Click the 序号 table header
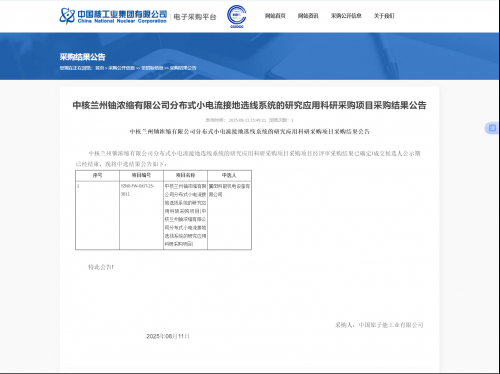The height and width of the screenshot is (374, 500). point(97,175)
